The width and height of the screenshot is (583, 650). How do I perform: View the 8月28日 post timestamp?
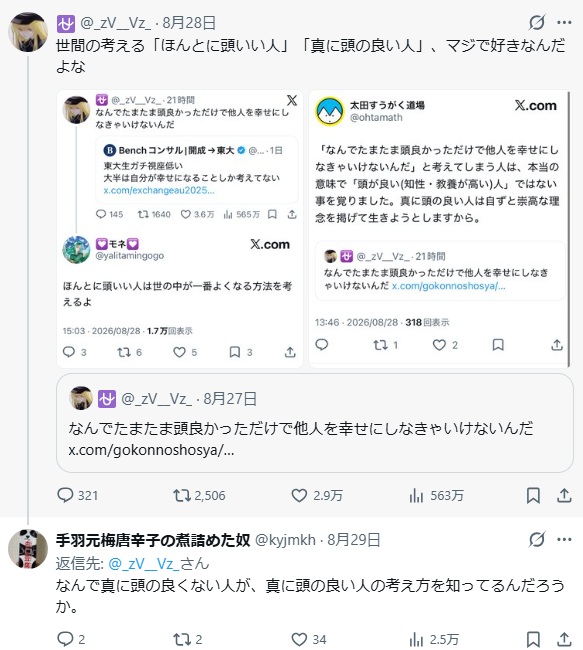[x=189, y=23]
